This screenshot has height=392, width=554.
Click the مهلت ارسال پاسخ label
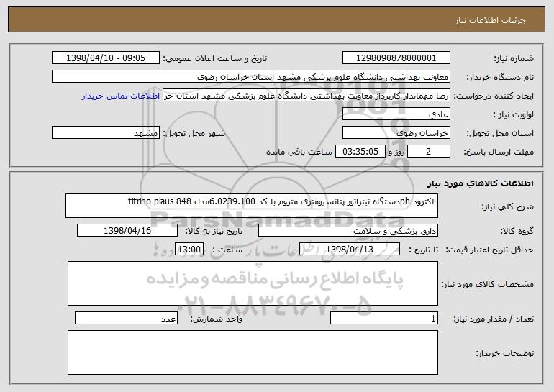pyautogui.click(x=499, y=152)
